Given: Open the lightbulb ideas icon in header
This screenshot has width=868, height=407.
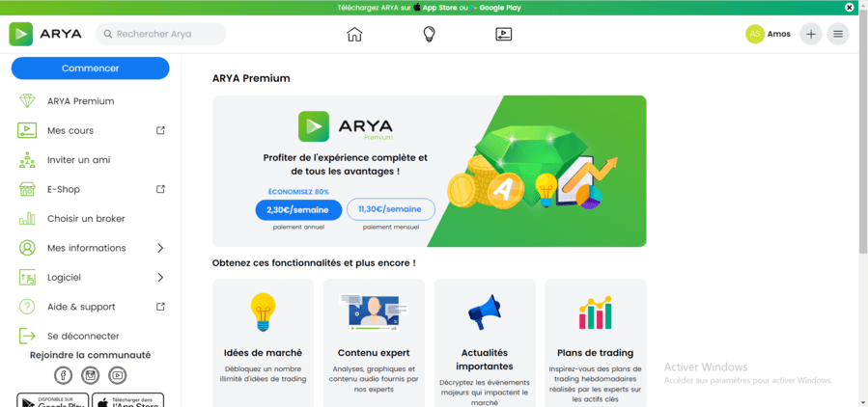Looking at the screenshot, I should pyautogui.click(x=429, y=35).
